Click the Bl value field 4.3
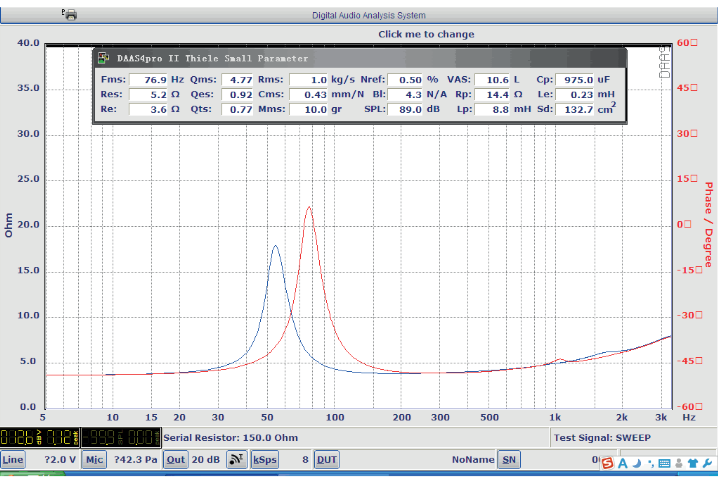722x482 pixels. point(405,94)
